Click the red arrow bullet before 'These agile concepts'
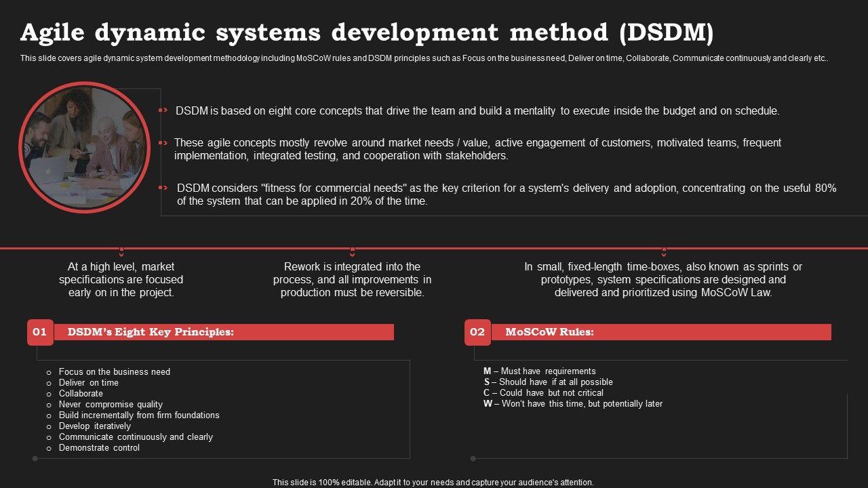 click(x=163, y=143)
